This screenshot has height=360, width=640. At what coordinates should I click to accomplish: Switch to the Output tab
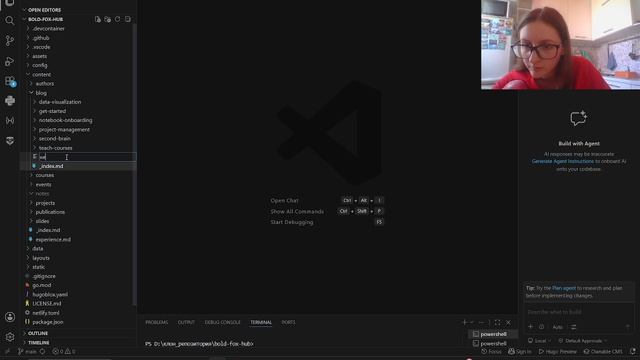click(x=186, y=322)
